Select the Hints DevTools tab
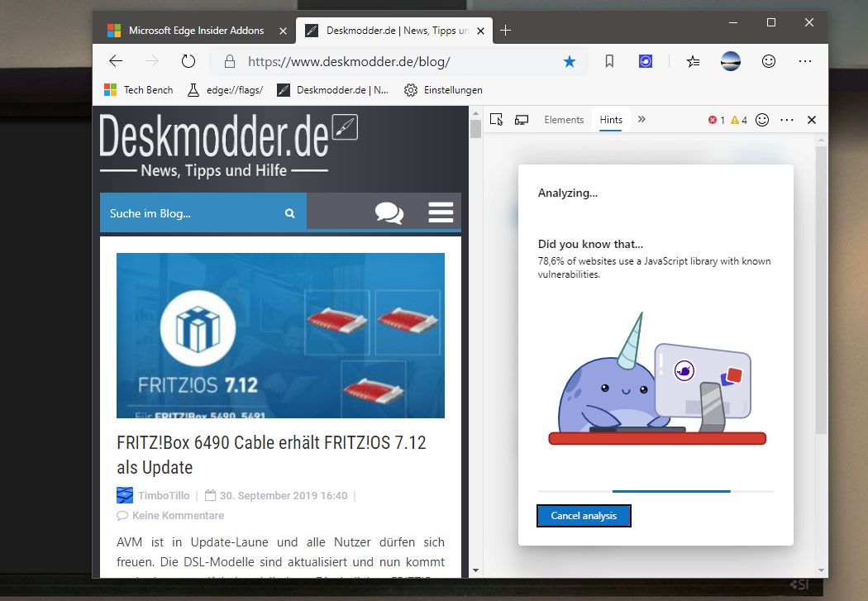 [611, 120]
